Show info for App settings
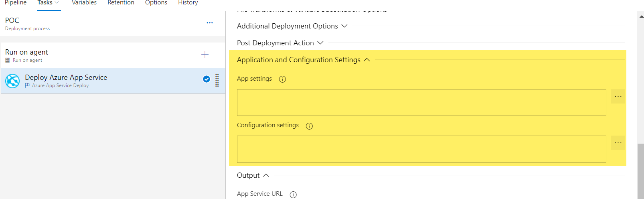The height and width of the screenshot is (199, 644). [x=282, y=79]
